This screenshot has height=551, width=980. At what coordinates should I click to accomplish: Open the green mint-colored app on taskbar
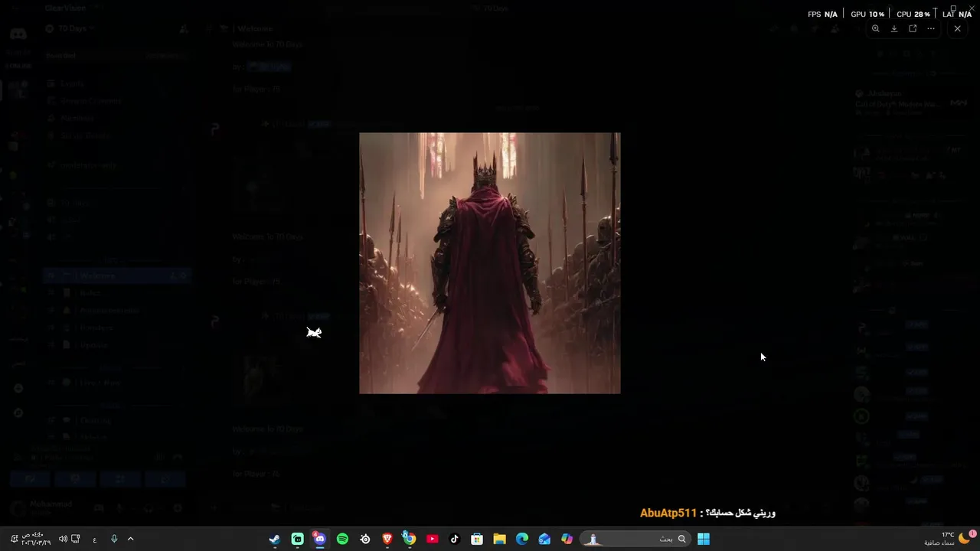(297, 539)
